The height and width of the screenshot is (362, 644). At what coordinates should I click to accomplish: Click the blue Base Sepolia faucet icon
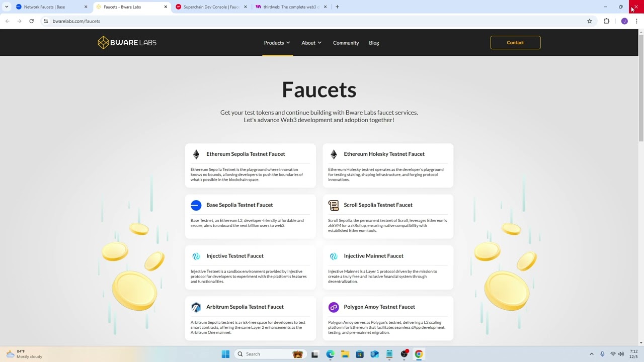[x=196, y=205]
